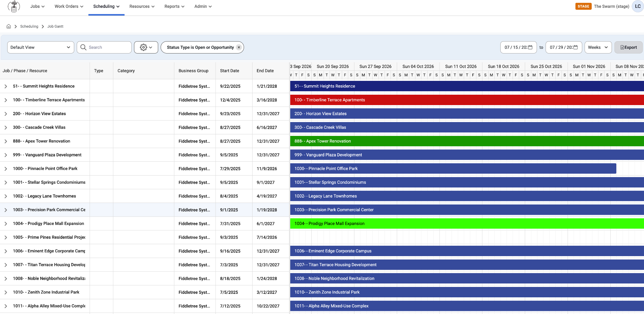Expand 888 Apex Tower Renovation row
This screenshot has height=314, width=644.
[x=6, y=141]
